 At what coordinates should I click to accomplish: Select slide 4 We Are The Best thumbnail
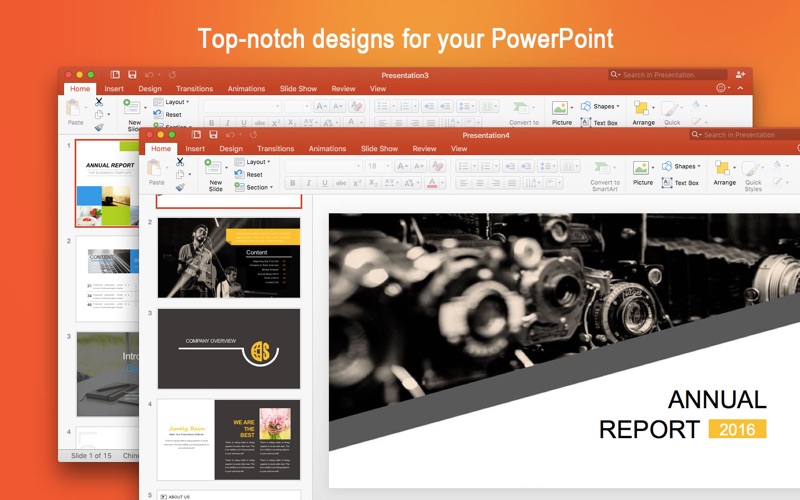(x=229, y=440)
